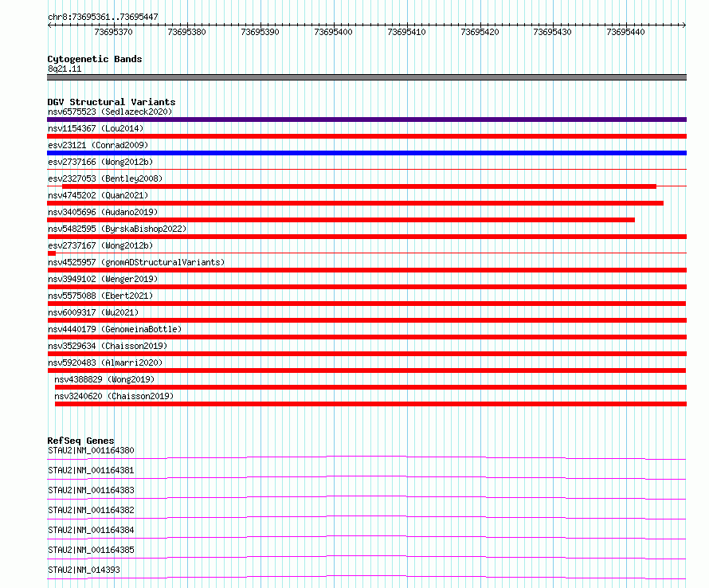Click the red nsv4745202 variant bar
Viewport: 709px width, 588px height.
click(355, 203)
